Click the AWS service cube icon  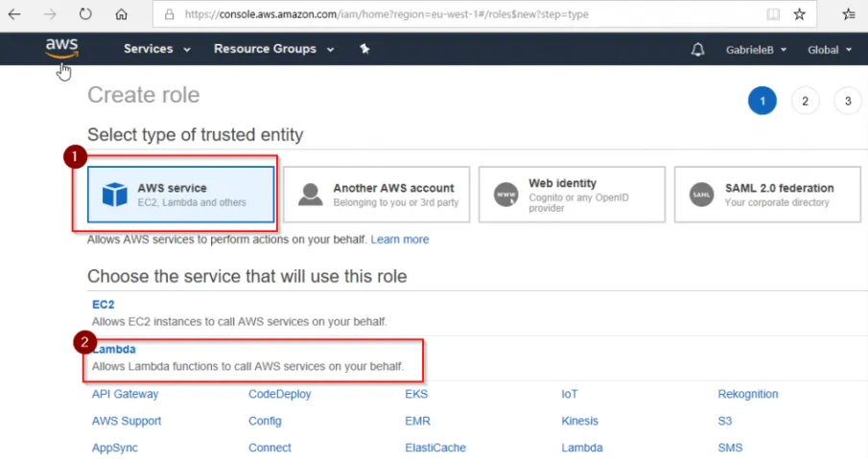click(x=114, y=195)
